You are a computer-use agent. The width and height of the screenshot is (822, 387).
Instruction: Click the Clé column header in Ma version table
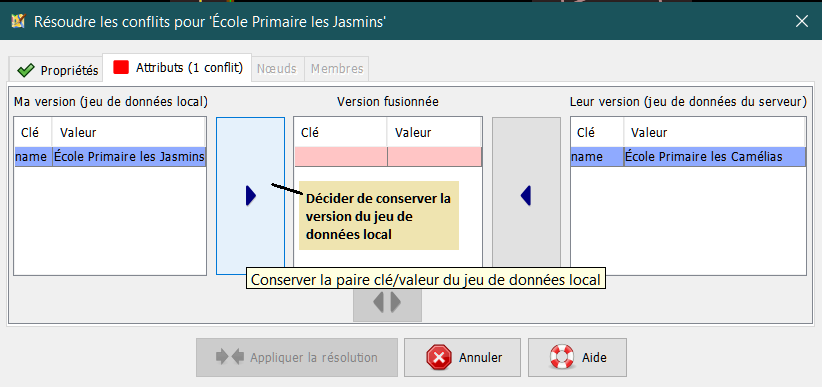33,132
